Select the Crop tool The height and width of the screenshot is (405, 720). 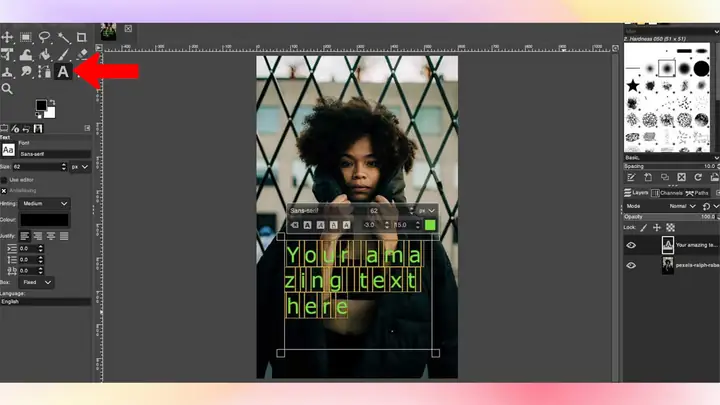[x=82, y=37]
